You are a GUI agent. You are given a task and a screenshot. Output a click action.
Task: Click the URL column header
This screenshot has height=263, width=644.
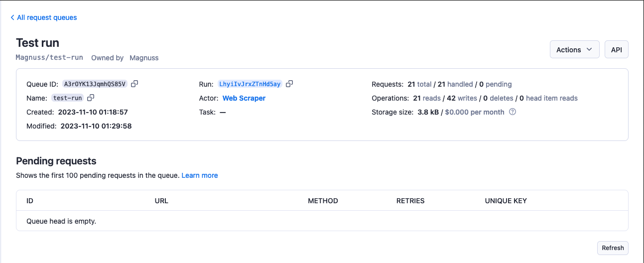click(x=161, y=201)
